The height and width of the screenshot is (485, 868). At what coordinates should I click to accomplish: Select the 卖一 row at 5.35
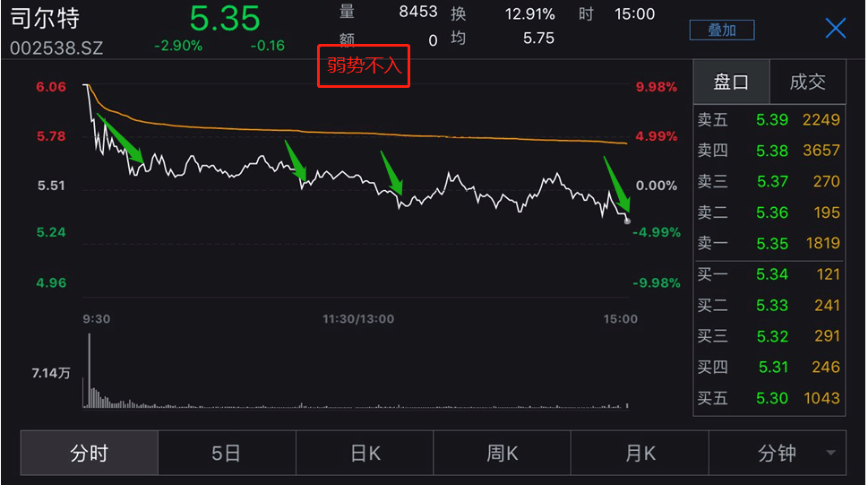pos(769,243)
